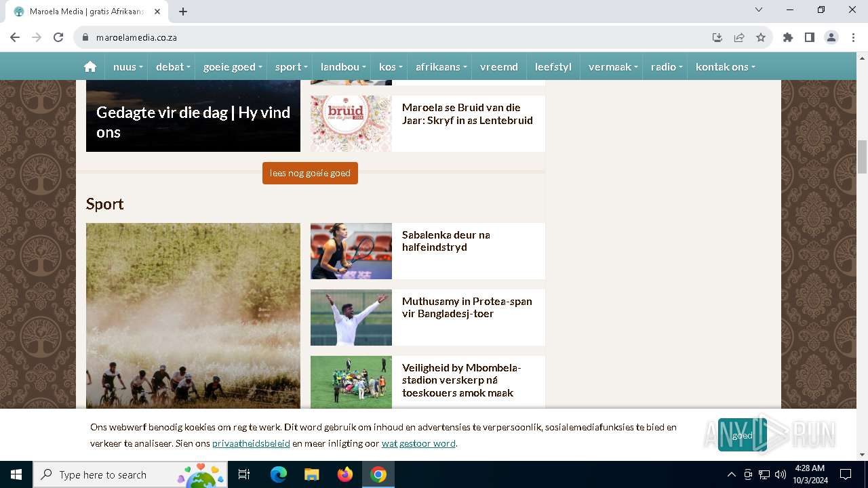Open 'Maroela se Bruid van die Jaar' article
Viewport: 868px width, 488px height.
[x=467, y=114]
